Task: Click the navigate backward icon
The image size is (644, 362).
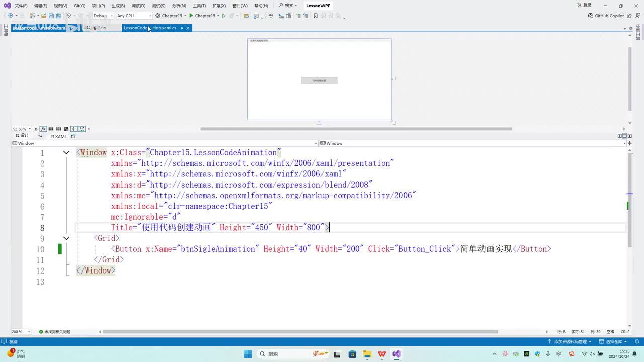Action: click(11, 16)
